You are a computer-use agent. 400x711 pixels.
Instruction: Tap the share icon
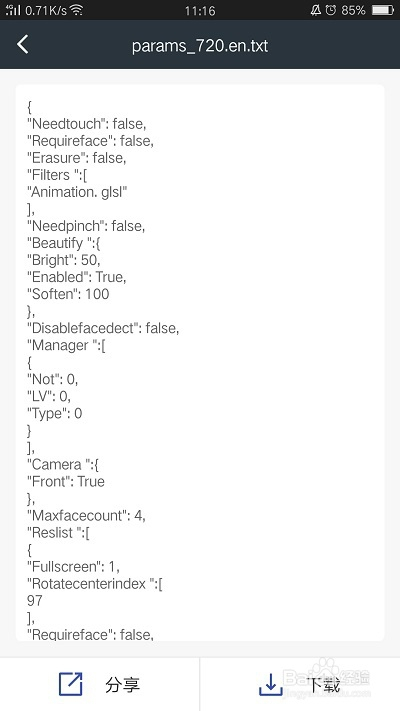point(71,684)
